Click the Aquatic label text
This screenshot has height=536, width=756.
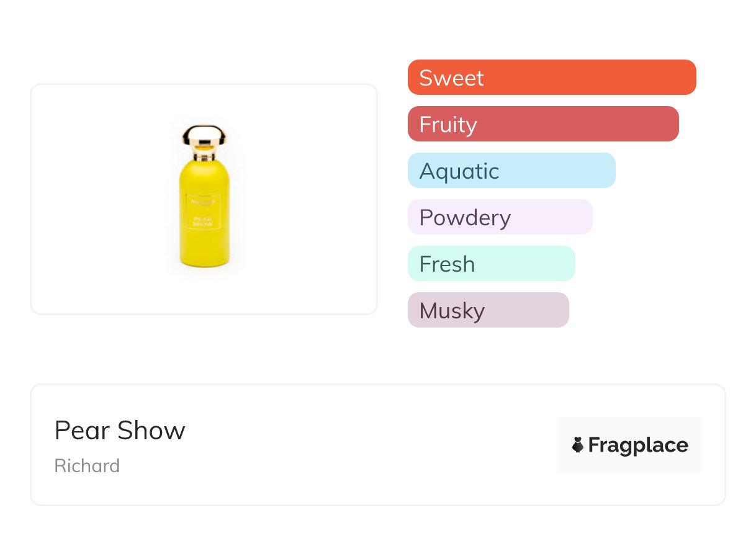point(459,171)
